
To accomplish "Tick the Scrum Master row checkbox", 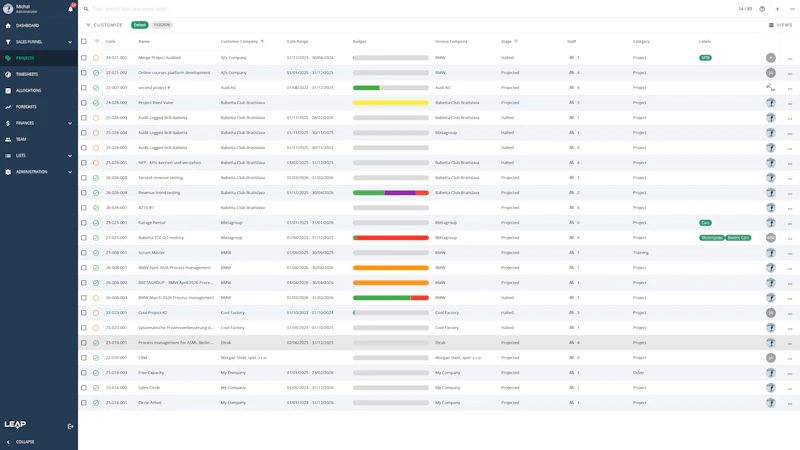I will pyautogui.click(x=84, y=253).
